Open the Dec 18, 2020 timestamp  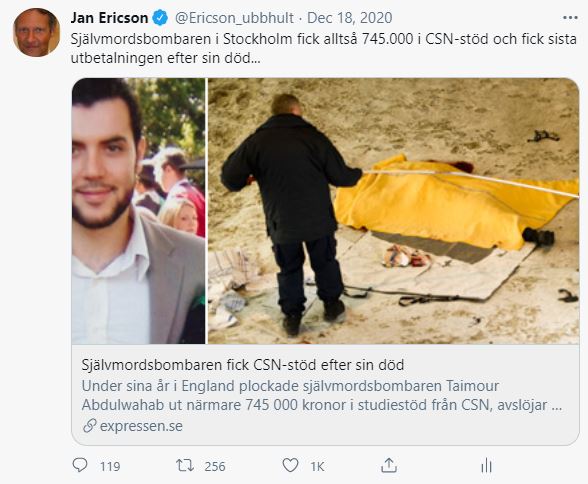[x=350, y=18]
